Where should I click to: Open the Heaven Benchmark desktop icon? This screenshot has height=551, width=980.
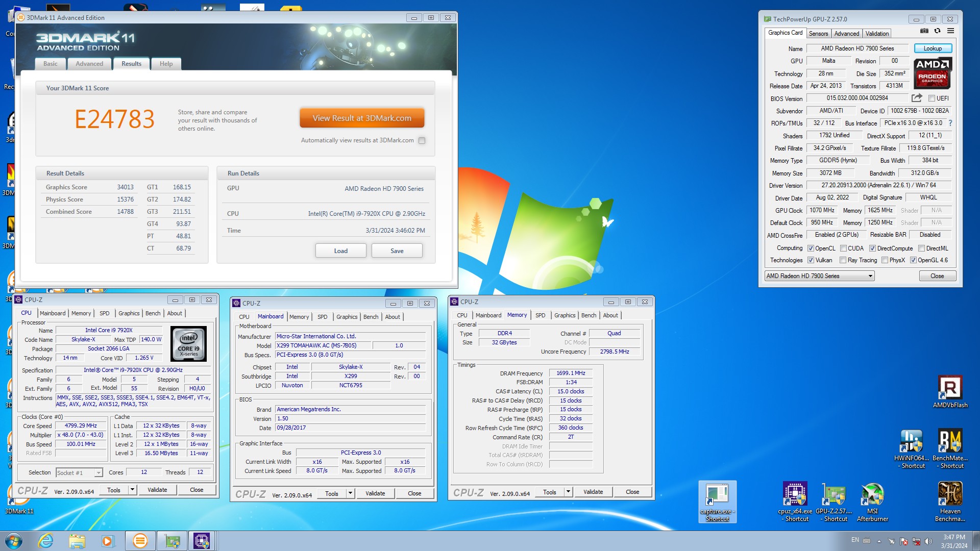coord(950,502)
